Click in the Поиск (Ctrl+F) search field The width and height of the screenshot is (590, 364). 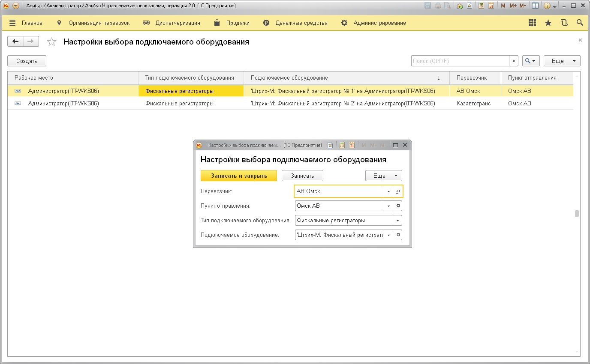point(460,61)
